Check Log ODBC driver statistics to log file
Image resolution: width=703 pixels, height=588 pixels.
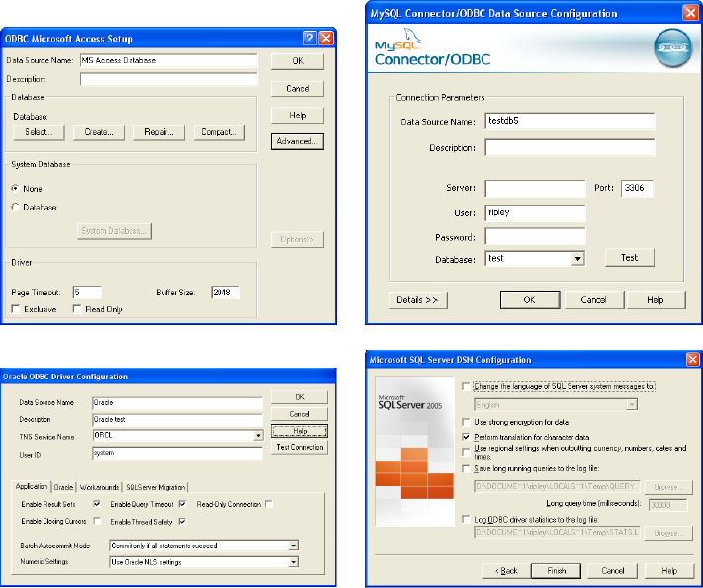point(467,519)
